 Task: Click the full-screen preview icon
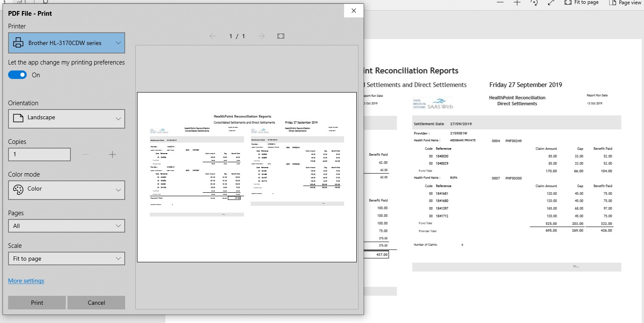(281, 36)
